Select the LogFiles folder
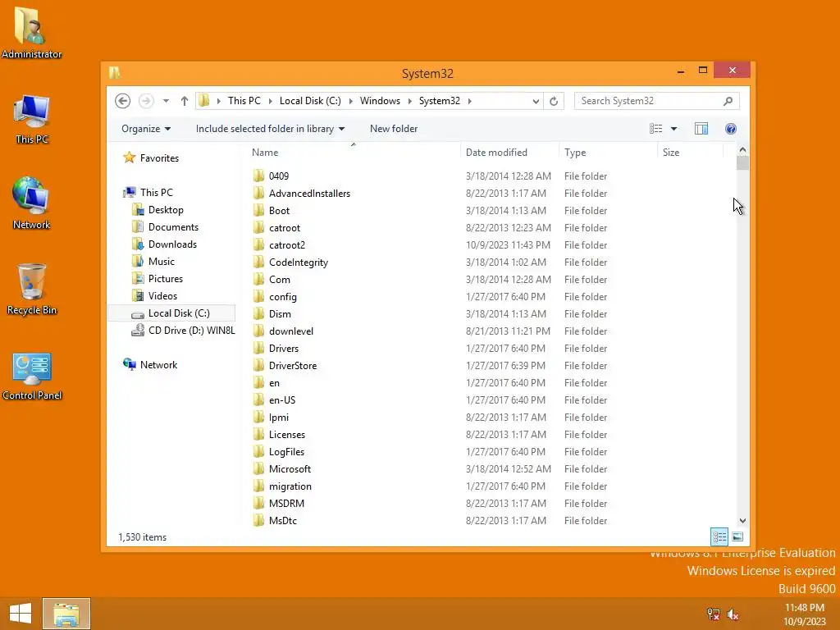This screenshot has width=840, height=630. (286, 452)
